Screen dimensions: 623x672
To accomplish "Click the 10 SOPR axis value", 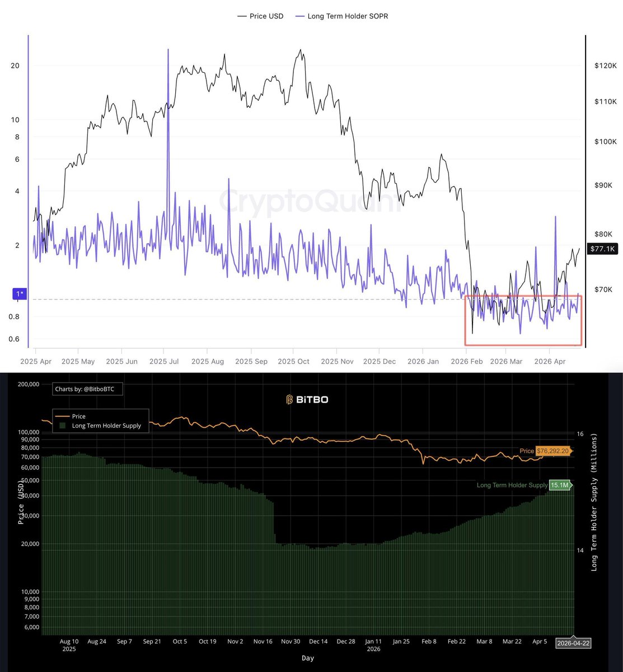I will tap(15, 120).
